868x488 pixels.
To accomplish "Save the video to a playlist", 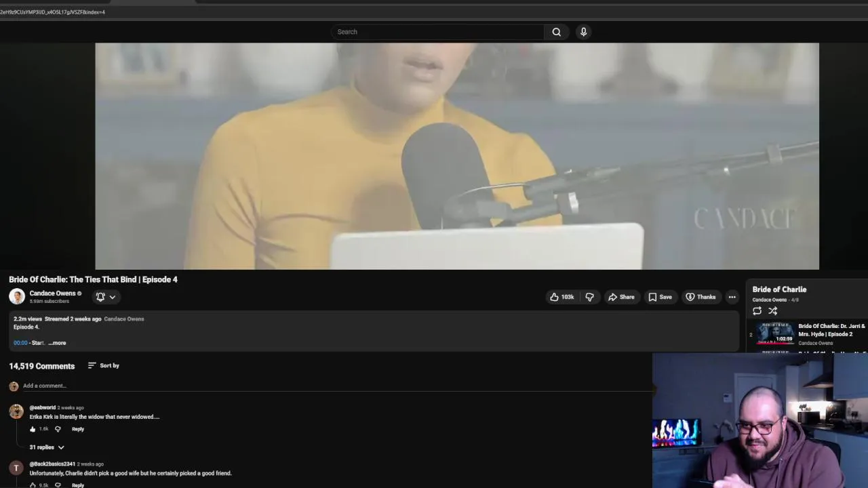I will (x=660, y=297).
